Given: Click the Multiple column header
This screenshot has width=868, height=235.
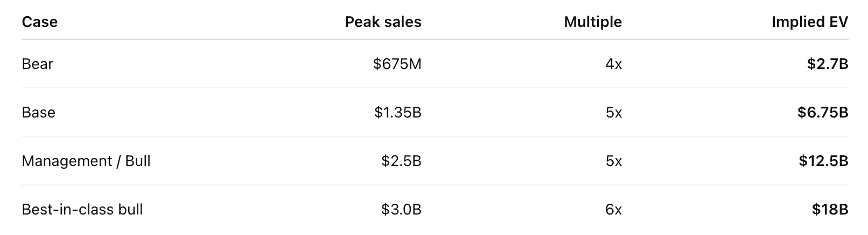Looking at the screenshot, I should (593, 22).
